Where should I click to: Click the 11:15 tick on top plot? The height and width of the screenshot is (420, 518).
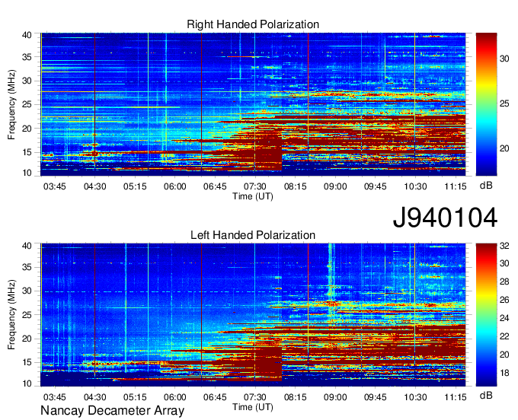tap(456, 186)
